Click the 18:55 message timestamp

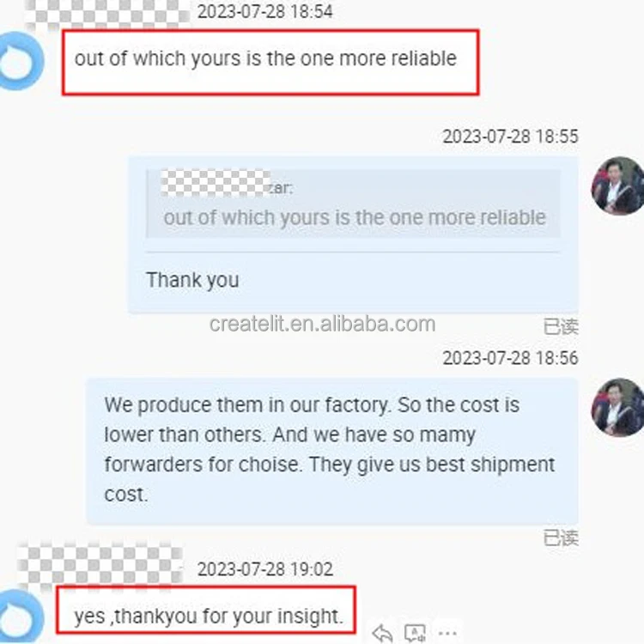(510, 137)
